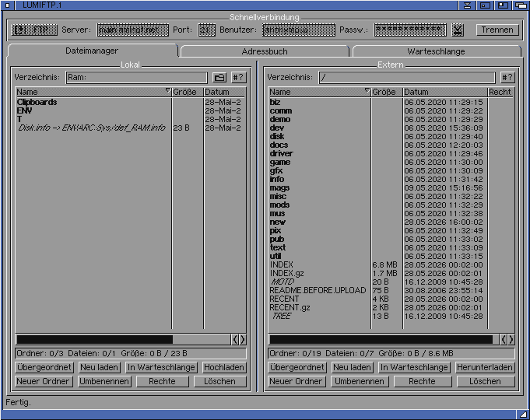Viewport: 530px width, 420px height.
Task: Click sort triangle in Lokal Name column header
Action: (x=168, y=90)
